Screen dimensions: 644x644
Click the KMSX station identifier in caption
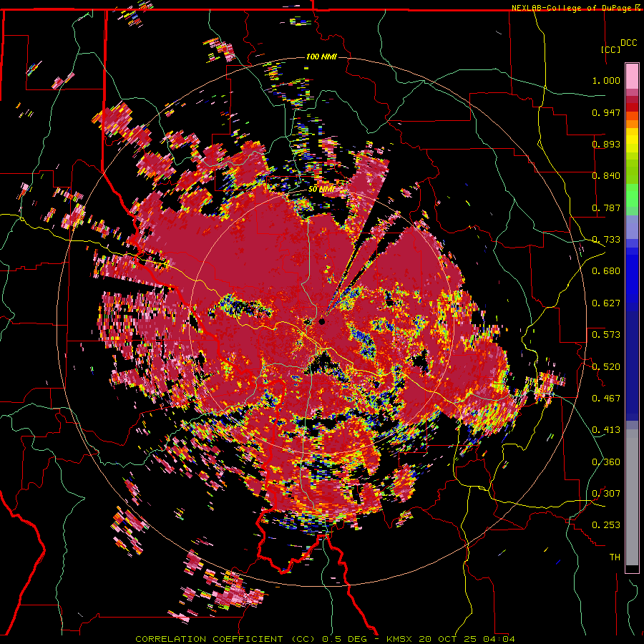401,639
